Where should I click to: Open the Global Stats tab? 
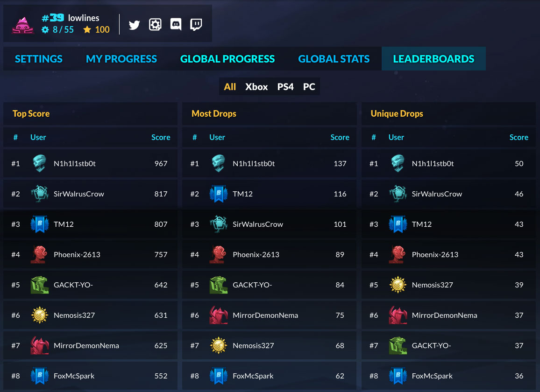pos(334,59)
